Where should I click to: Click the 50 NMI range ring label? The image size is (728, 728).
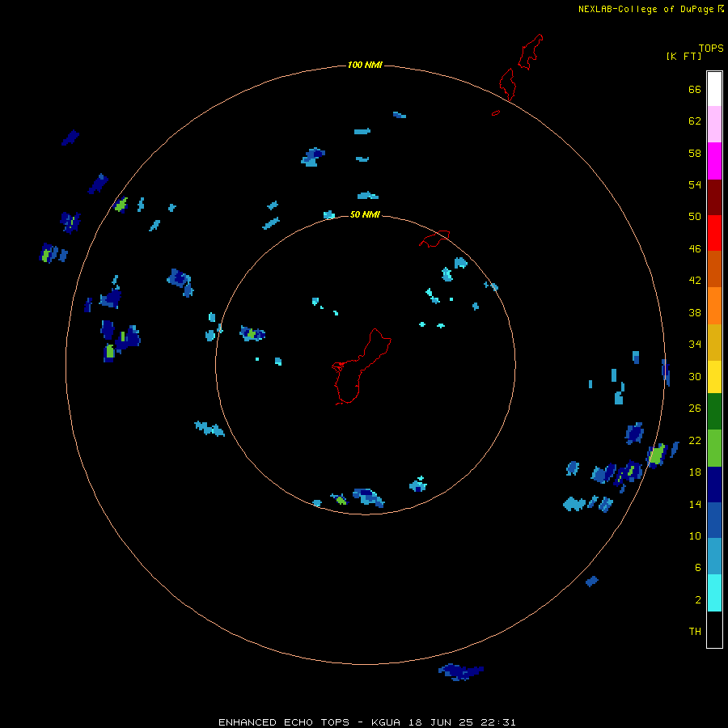pyautogui.click(x=365, y=214)
